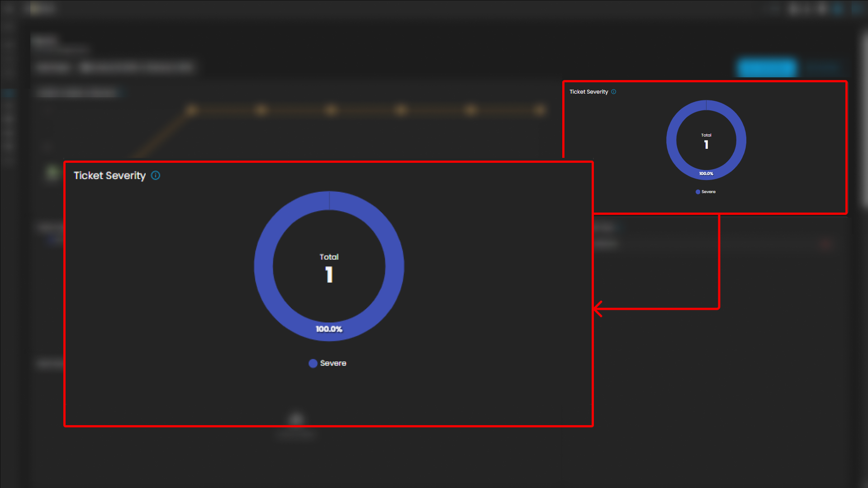Image resolution: width=868 pixels, height=488 pixels.
Task: Click Severe legend dot in small panel
Action: [697, 192]
